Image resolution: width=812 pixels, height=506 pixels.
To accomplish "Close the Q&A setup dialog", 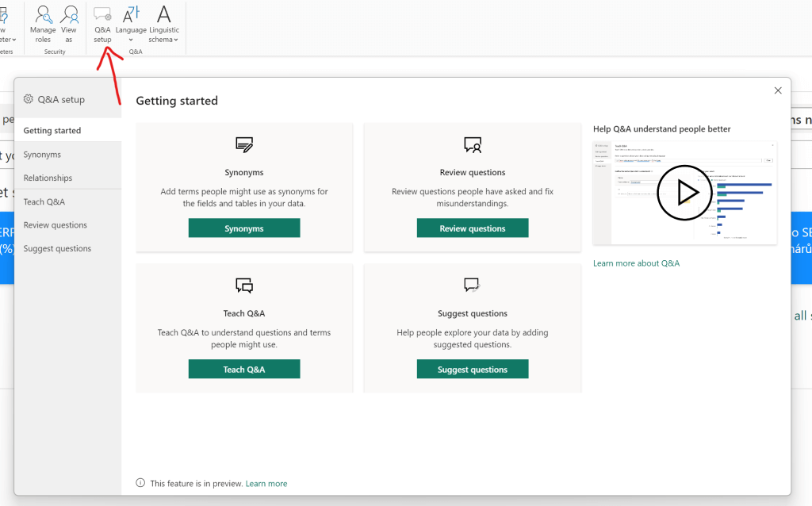I will point(778,91).
